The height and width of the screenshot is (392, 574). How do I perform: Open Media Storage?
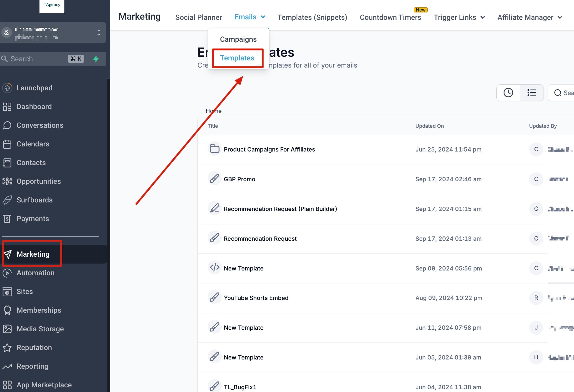coord(40,329)
